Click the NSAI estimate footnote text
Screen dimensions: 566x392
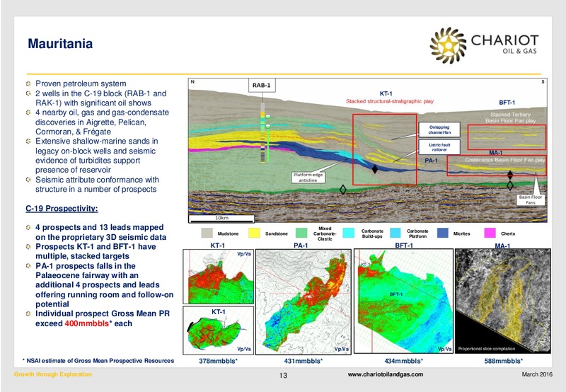click(98, 361)
